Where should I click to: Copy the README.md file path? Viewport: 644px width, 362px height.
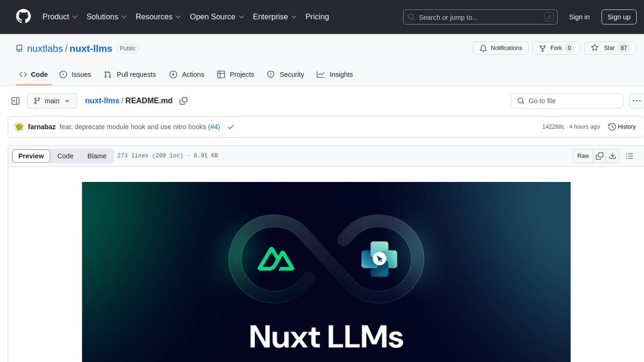click(x=184, y=101)
